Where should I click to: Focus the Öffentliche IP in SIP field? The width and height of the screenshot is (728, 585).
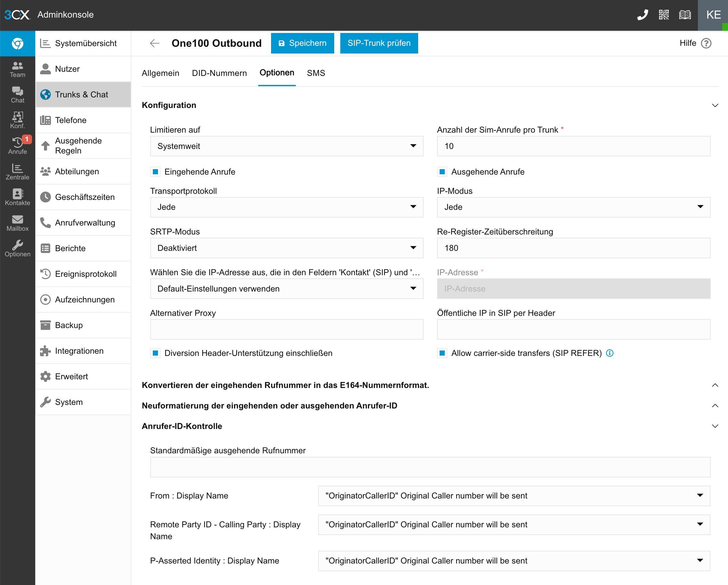[x=574, y=329]
